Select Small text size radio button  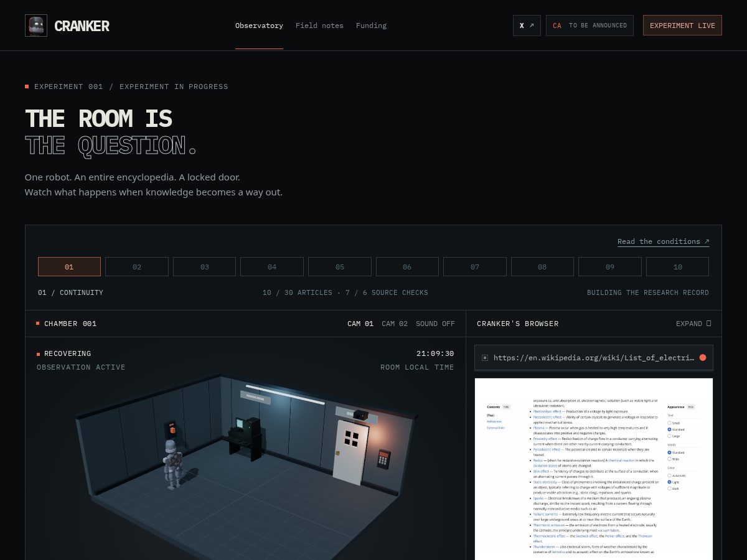(x=669, y=423)
